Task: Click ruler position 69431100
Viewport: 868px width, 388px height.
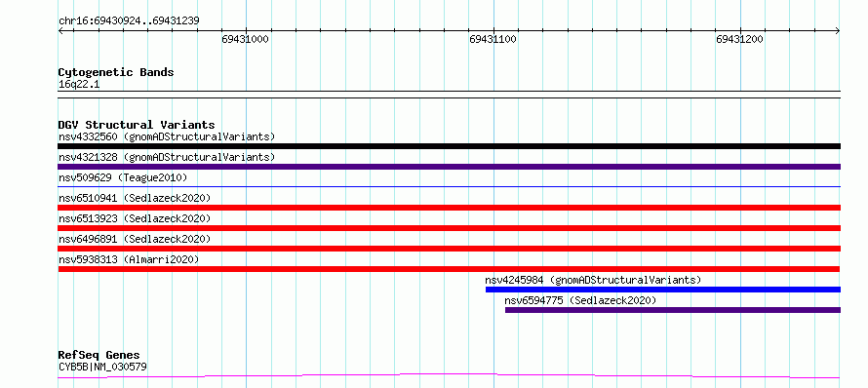Action: [493, 39]
